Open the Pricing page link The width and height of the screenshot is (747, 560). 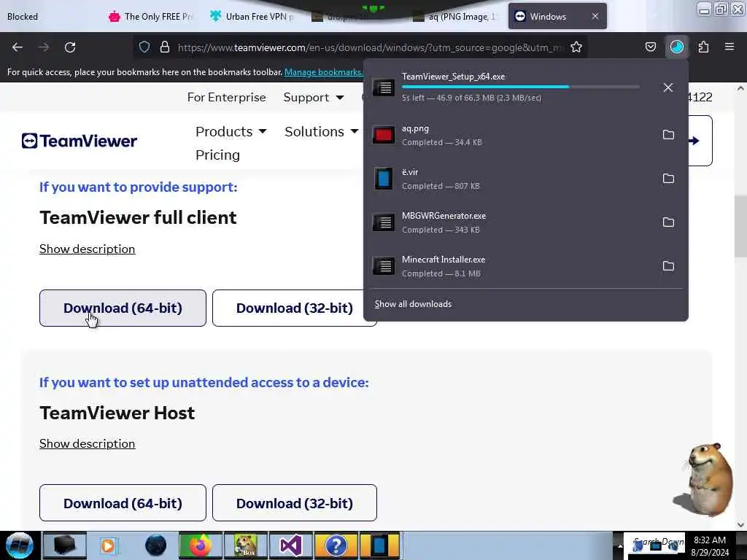(x=217, y=155)
